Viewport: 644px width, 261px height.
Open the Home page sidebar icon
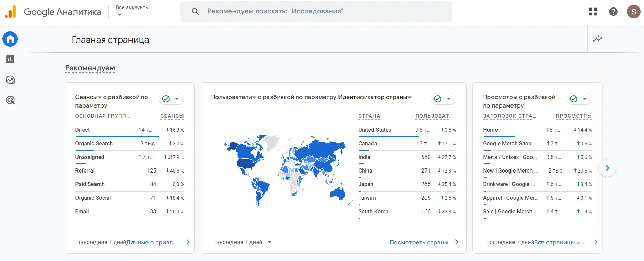pyautogui.click(x=10, y=39)
